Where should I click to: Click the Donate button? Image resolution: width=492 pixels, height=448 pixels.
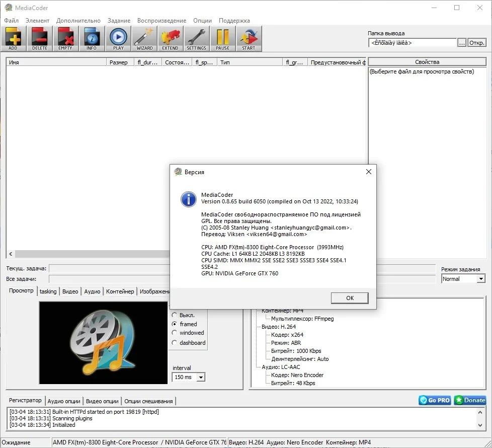point(470,400)
